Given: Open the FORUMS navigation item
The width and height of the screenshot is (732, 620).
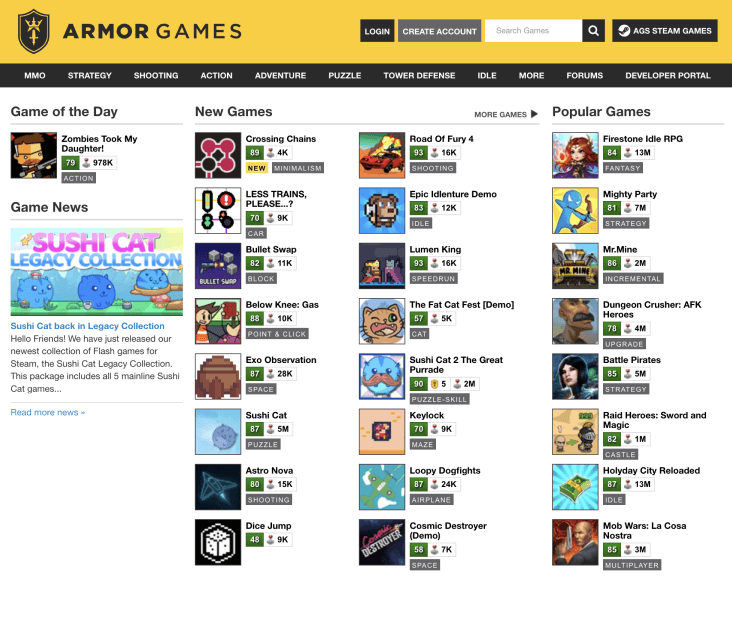Looking at the screenshot, I should (584, 75).
